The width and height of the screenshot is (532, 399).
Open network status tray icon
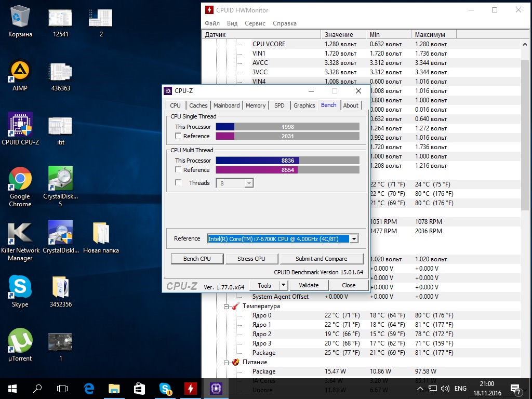click(433, 389)
